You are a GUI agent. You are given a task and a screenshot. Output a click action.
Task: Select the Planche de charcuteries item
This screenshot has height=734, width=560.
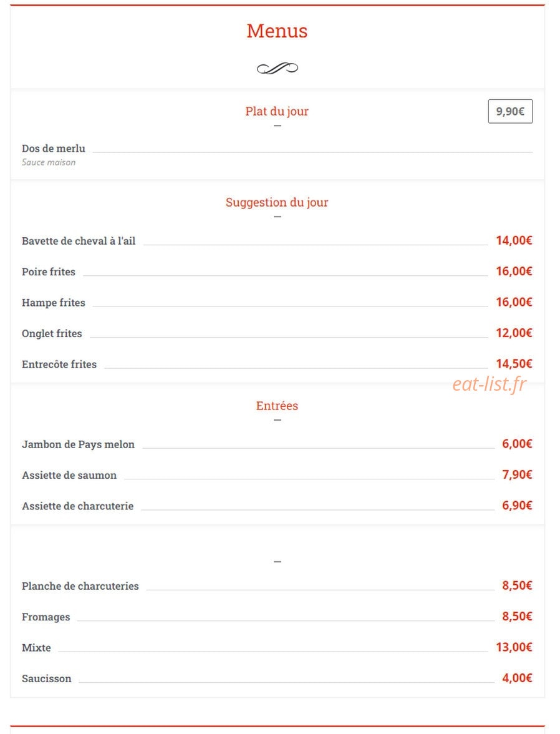[80, 586]
